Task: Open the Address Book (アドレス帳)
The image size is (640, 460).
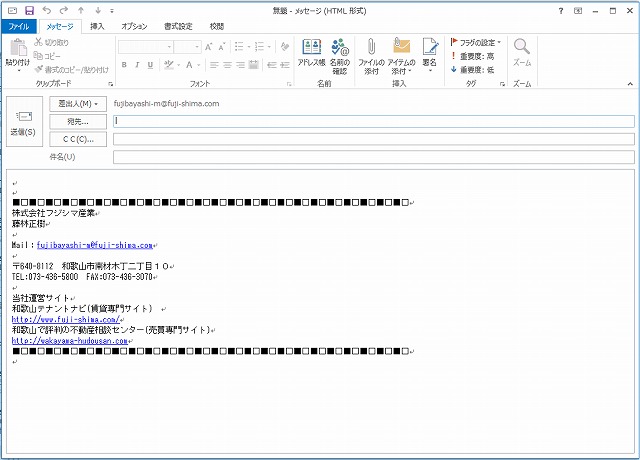Action: [311, 52]
